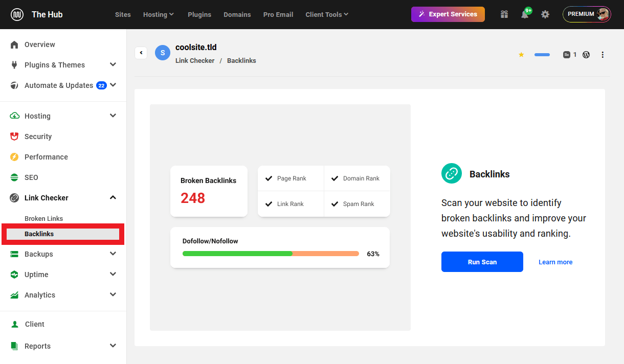This screenshot has width=624, height=364.
Task: Click the Reports sidebar icon
Action: [x=14, y=346]
